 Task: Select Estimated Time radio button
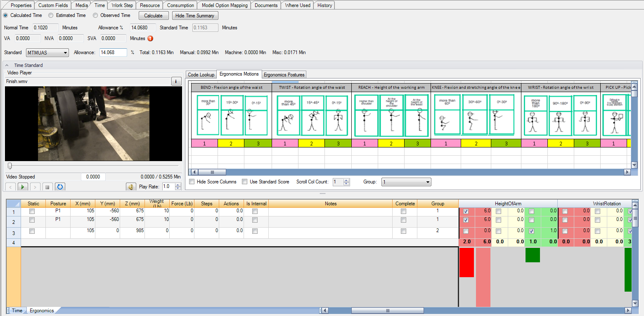[51, 15]
